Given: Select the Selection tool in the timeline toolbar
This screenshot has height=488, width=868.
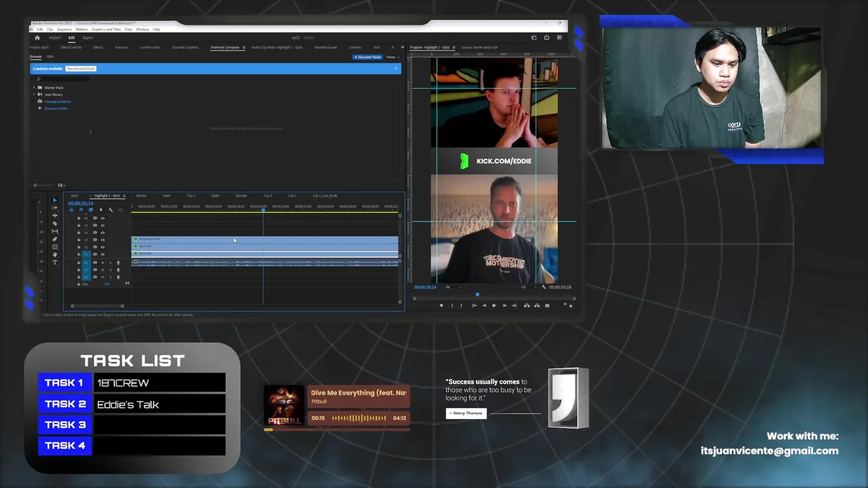Looking at the screenshot, I should pyautogui.click(x=55, y=200).
